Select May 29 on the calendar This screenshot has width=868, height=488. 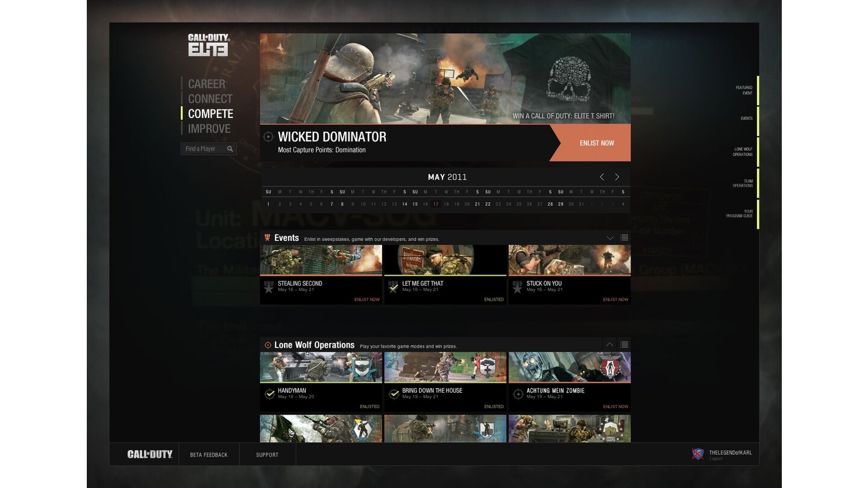click(561, 204)
